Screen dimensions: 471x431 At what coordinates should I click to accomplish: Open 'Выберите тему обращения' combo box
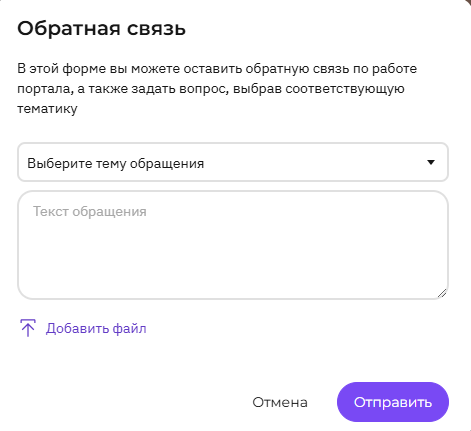(x=233, y=162)
